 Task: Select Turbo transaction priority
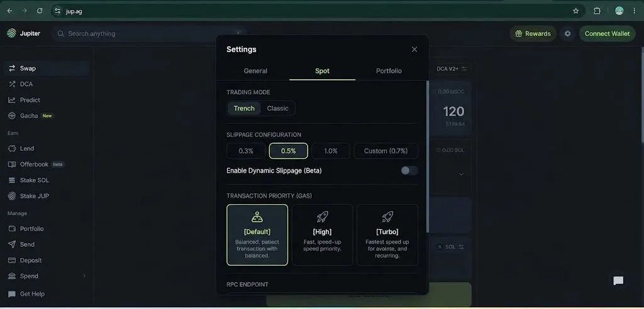(x=387, y=235)
